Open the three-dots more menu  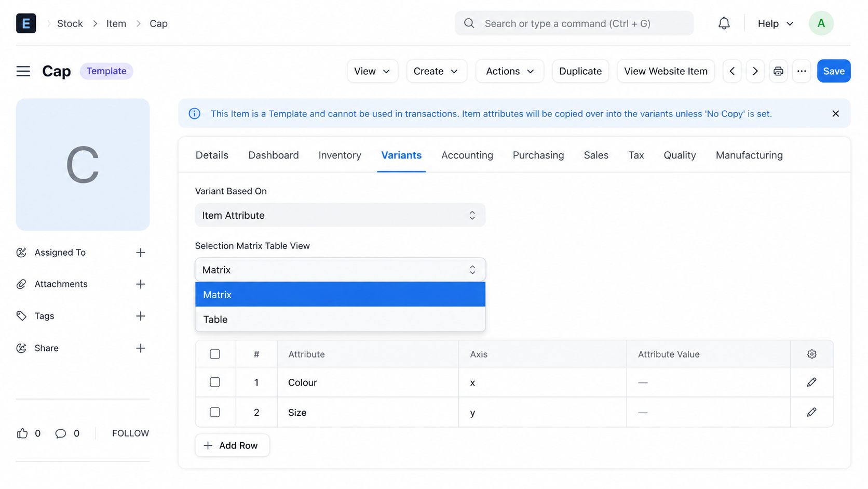[802, 71]
